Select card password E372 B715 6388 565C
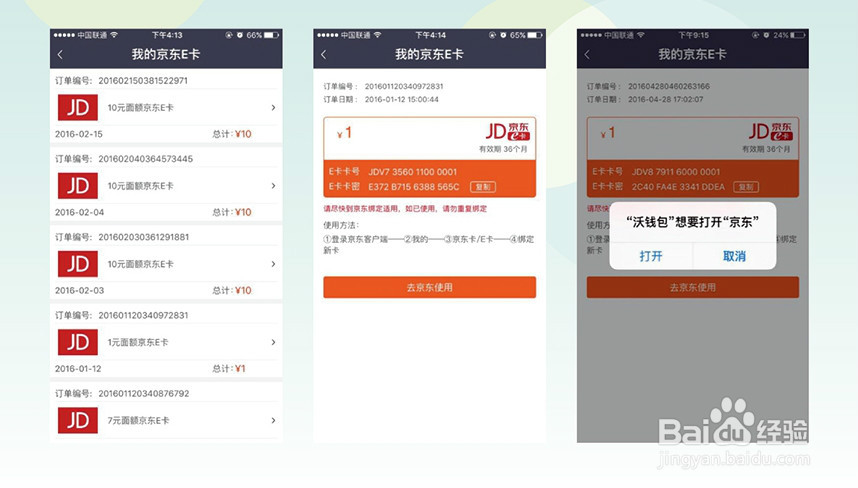 point(414,187)
